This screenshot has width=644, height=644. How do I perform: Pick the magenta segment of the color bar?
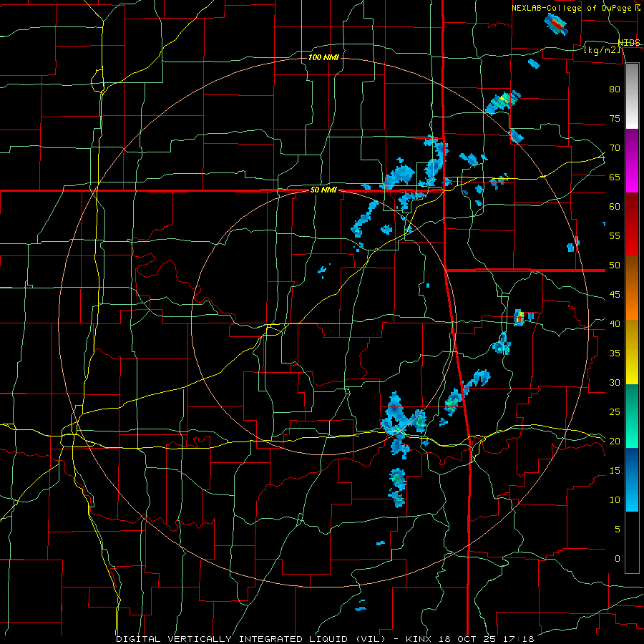pos(632,161)
